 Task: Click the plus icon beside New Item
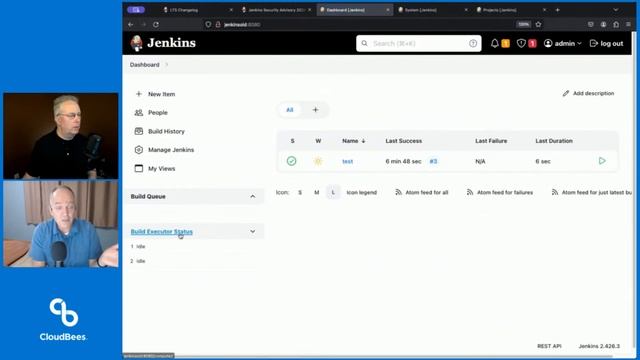coord(139,94)
